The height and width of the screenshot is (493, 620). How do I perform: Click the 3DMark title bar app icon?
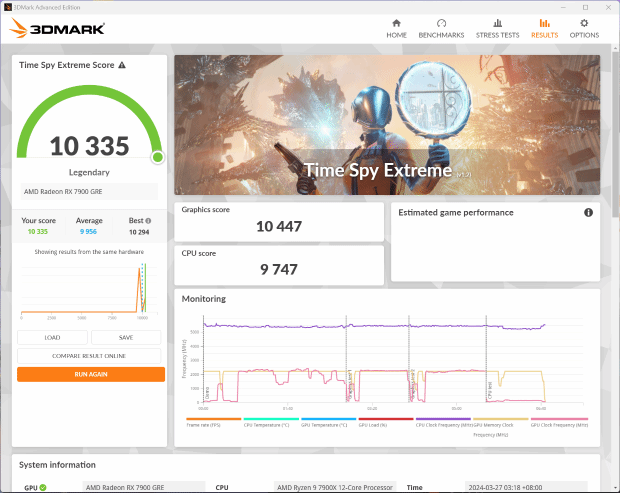coord(8,7)
